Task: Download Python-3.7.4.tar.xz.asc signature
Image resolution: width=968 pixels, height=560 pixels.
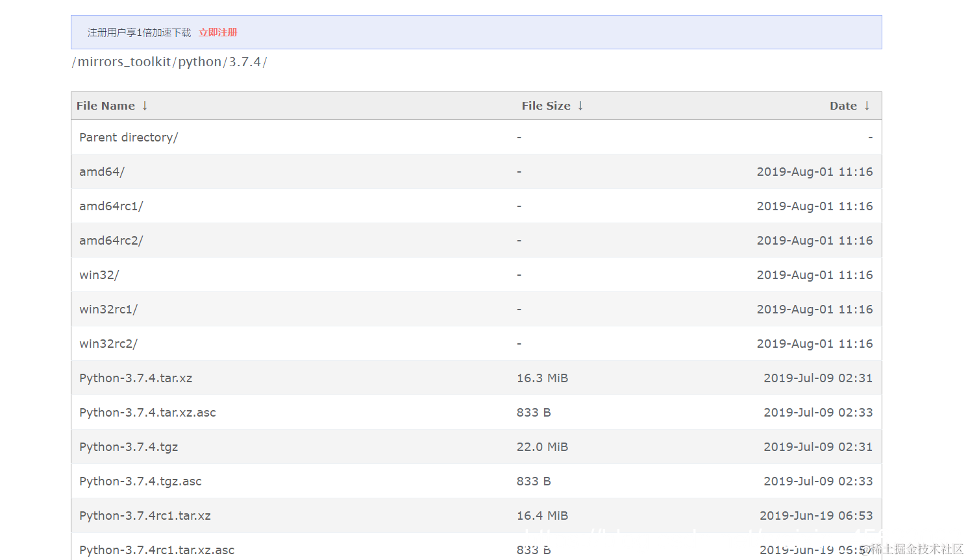Action: click(147, 413)
